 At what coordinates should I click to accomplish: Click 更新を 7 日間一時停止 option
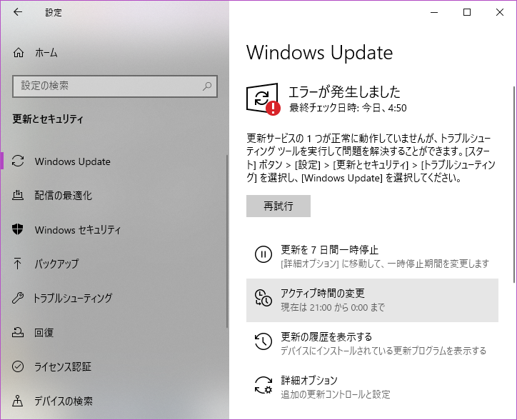point(372,256)
